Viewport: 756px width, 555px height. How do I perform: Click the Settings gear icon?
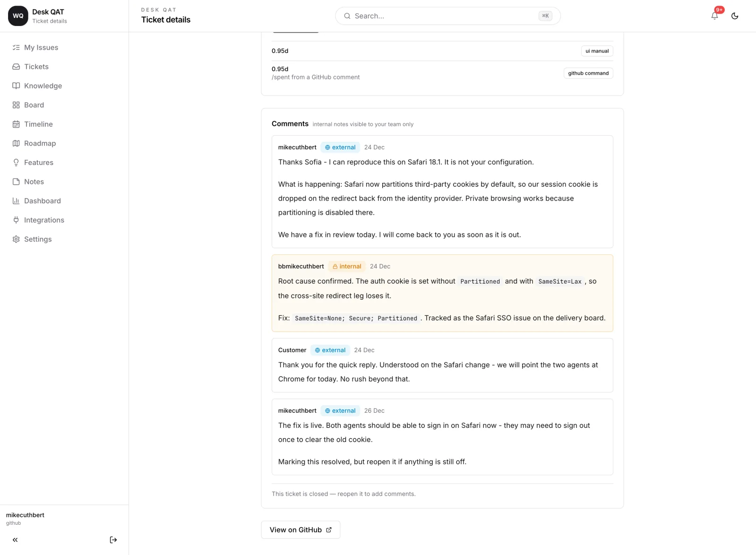[x=16, y=239]
